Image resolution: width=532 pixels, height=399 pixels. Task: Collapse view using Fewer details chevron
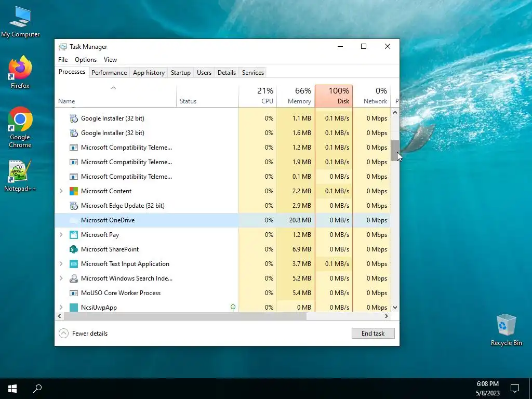click(63, 334)
